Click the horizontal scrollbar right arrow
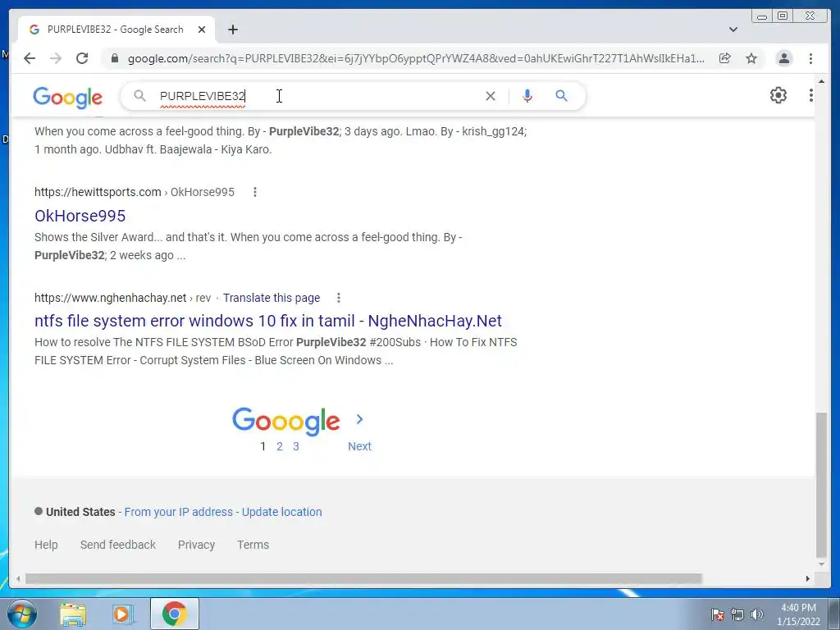Screen dimensions: 840x630 click(808, 578)
